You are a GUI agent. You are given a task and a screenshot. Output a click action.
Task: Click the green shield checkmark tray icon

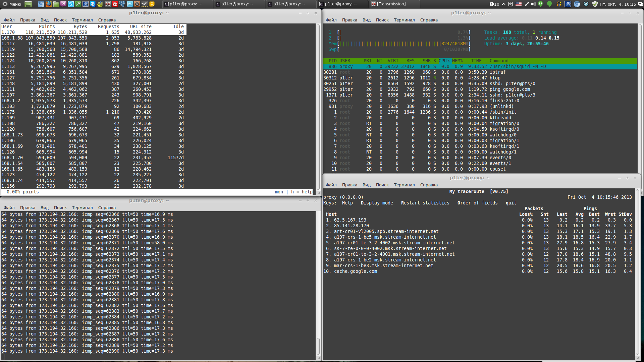tap(595, 4)
